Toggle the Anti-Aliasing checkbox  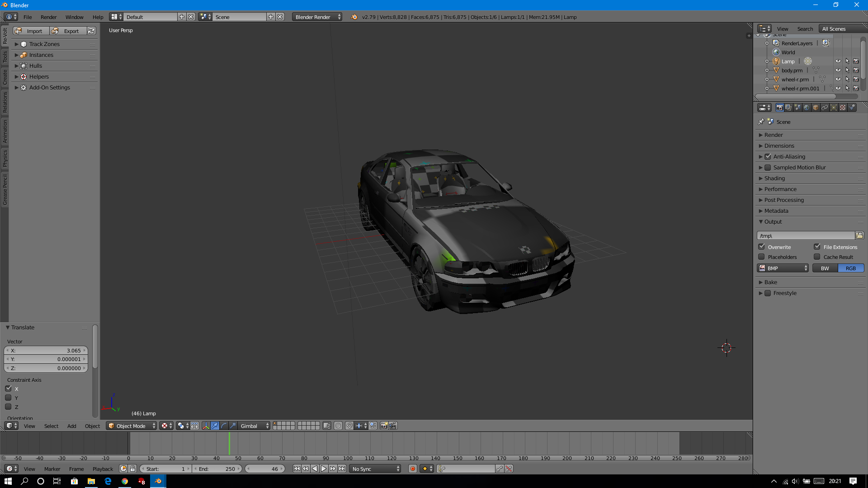point(768,156)
